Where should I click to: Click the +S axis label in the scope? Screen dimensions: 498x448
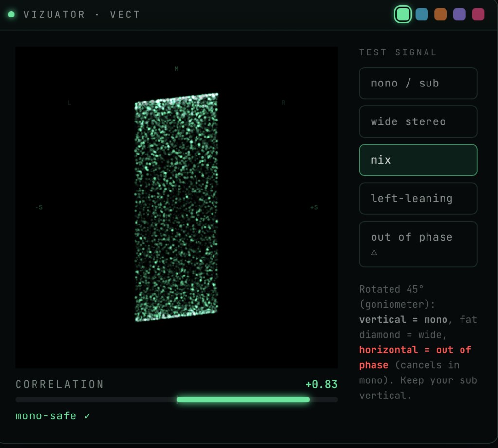[314, 207]
